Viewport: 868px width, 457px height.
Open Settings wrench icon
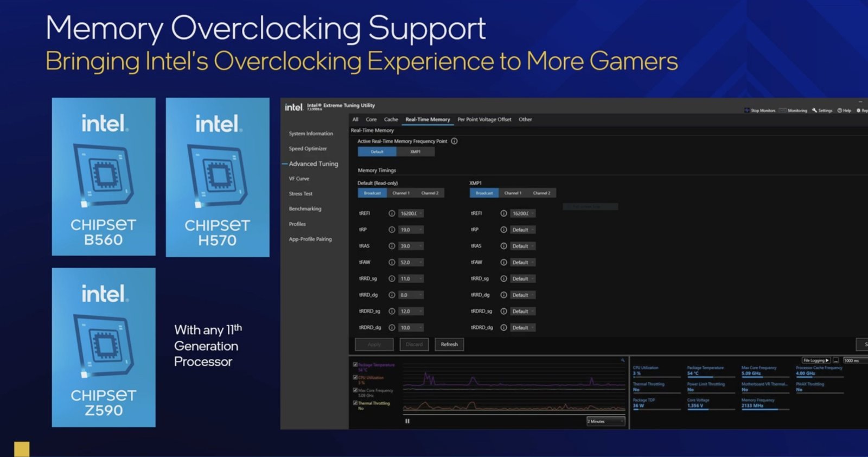[814, 110]
